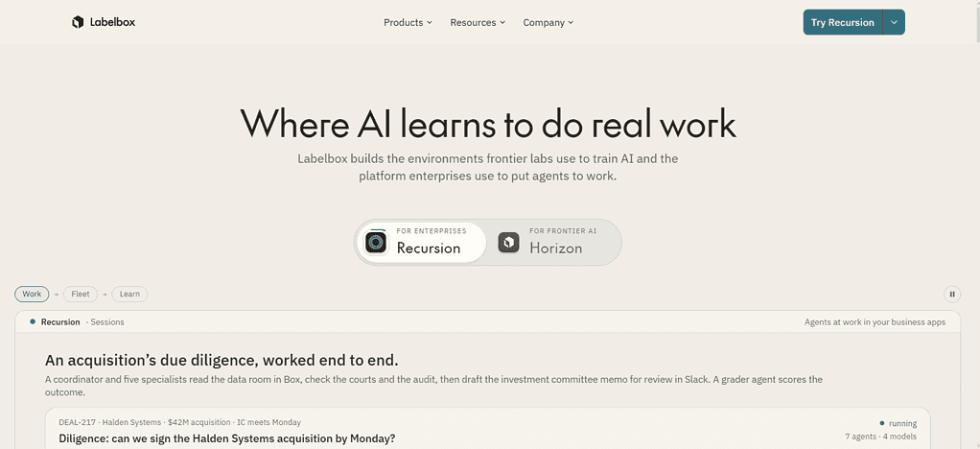Select the Learn step tab
Viewport: 980px width, 449px height.
pyautogui.click(x=130, y=294)
